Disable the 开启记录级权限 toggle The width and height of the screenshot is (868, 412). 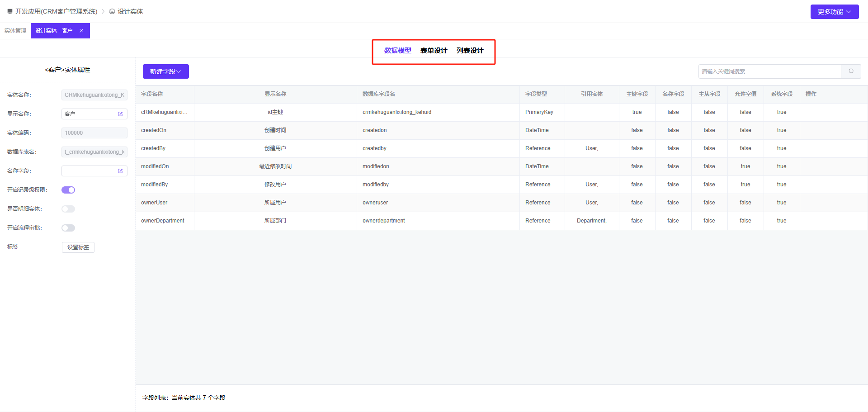click(68, 190)
